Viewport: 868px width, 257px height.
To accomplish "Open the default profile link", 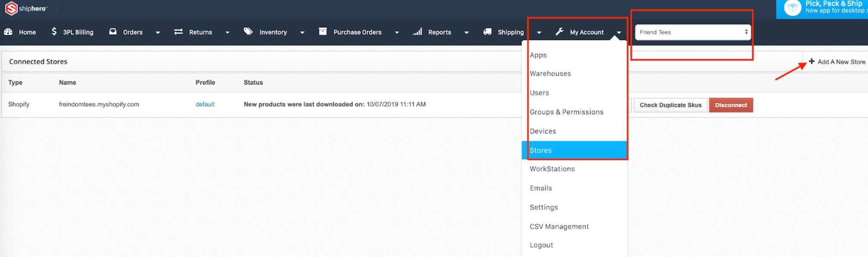I will click(x=205, y=104).
